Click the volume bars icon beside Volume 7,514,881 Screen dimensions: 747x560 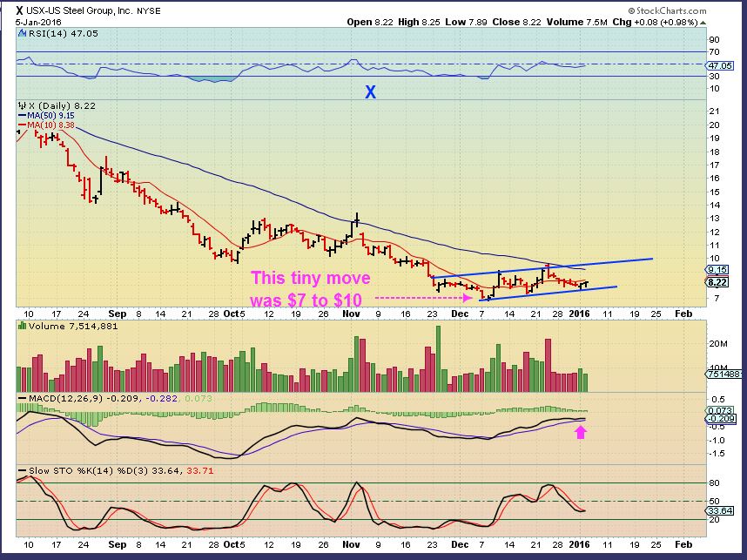pos(22,326)
